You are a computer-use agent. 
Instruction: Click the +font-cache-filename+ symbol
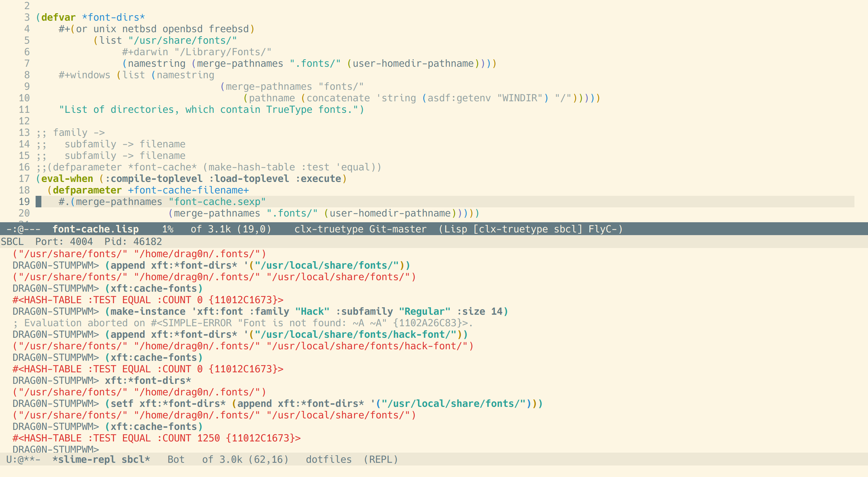pos(188,190)
